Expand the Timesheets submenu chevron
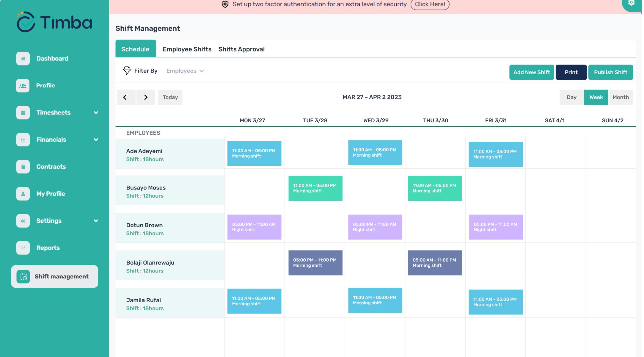The width and height of the screenshot is (644, 357). coord(96,113)
